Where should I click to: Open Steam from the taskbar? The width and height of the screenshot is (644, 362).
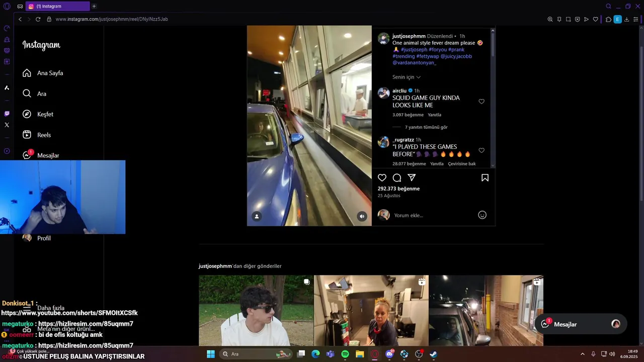tap(433, 354)
